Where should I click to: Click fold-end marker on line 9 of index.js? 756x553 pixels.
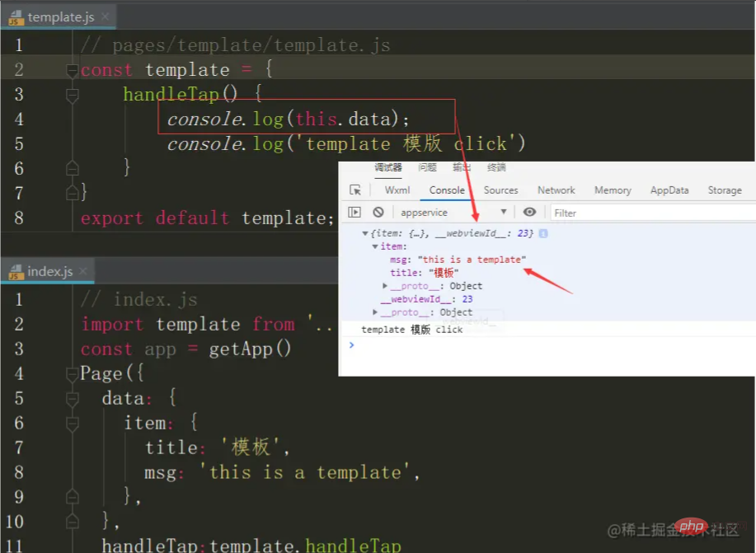point(72,496)
